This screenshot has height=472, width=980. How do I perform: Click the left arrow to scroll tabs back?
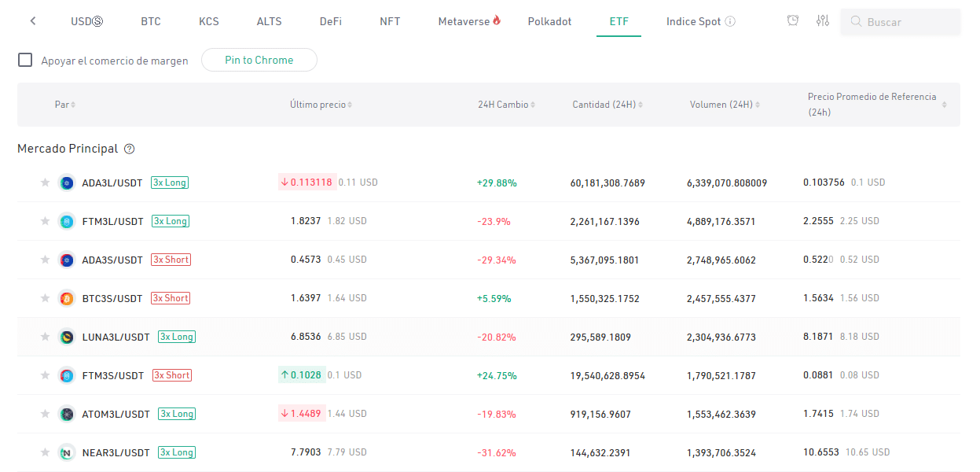point(33,21)
